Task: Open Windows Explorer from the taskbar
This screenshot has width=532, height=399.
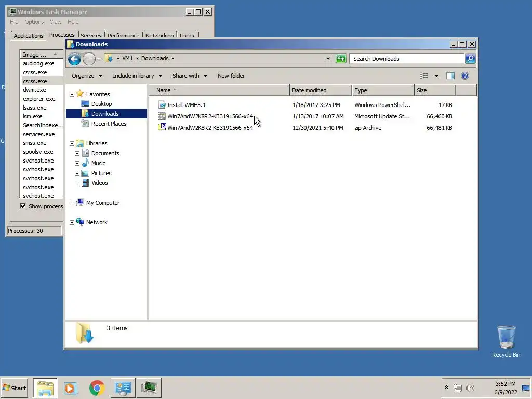Action: coord(45,388)
